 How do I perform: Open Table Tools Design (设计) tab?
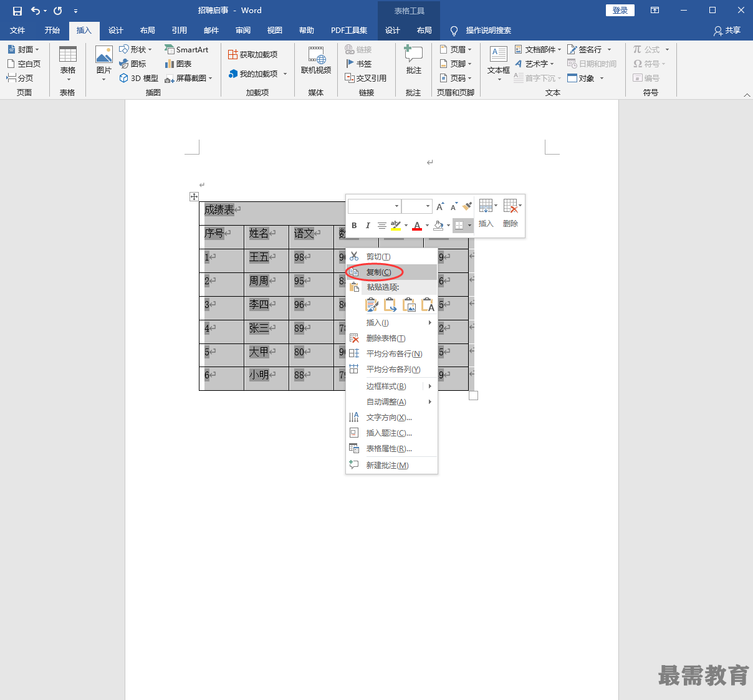coord(393,30)
